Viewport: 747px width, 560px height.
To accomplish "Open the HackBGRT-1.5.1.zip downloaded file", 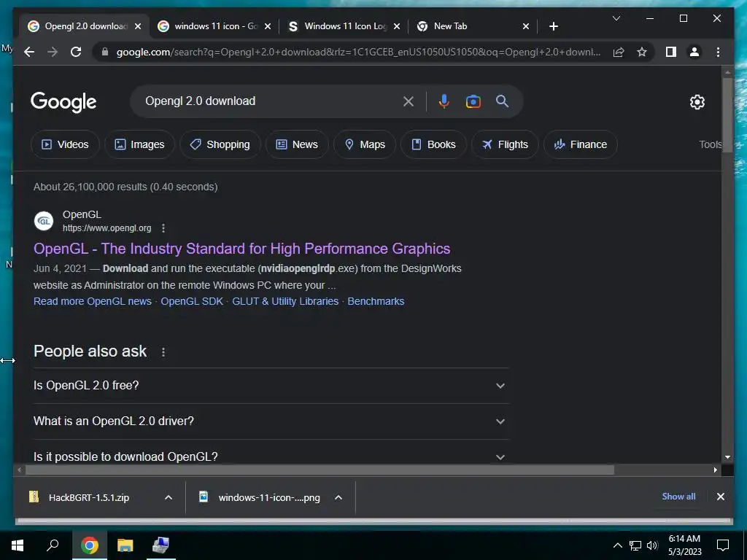I will tap(88, 497).
